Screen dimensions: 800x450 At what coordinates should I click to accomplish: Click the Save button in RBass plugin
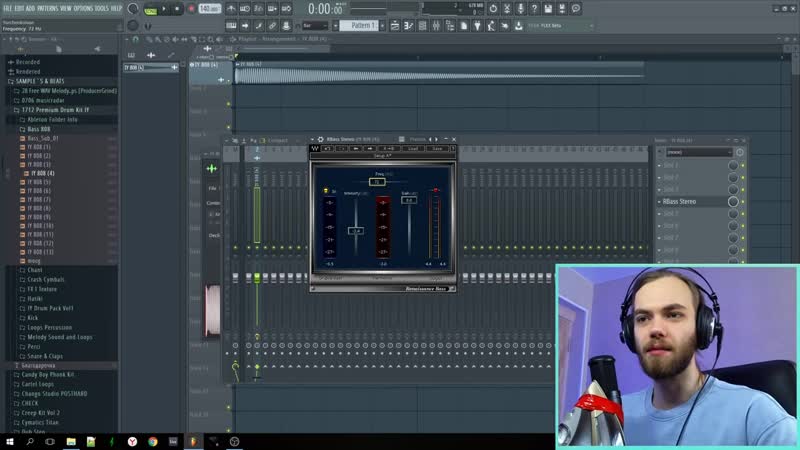(x=436, y=149)
